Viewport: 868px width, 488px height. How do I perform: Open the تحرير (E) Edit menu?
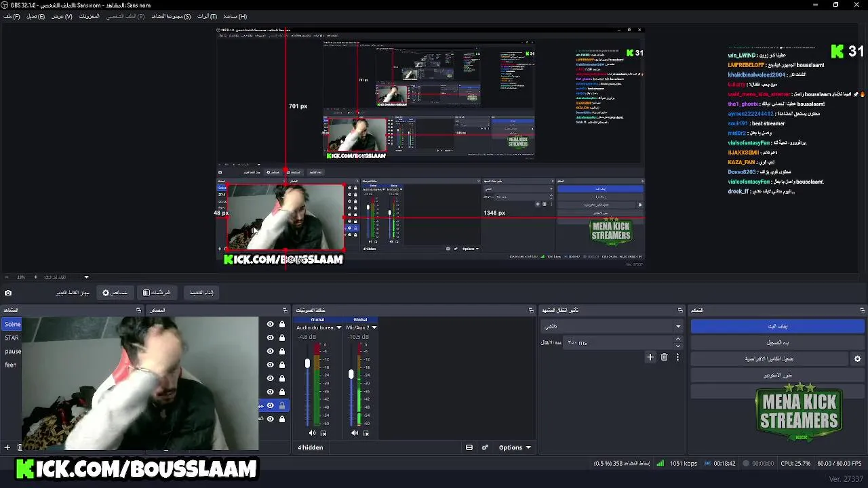pyautogui.click(x=36, y=16)
